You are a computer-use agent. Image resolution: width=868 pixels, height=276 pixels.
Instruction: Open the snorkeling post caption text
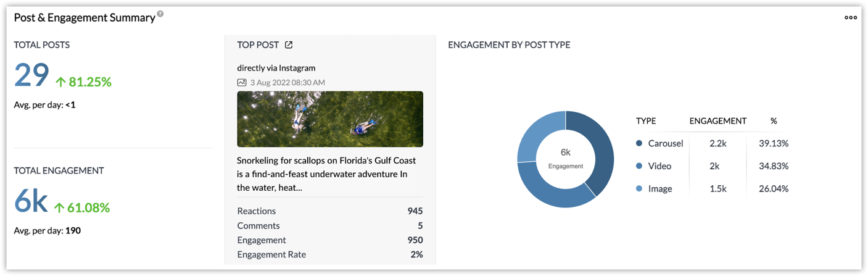click(326, 174)
